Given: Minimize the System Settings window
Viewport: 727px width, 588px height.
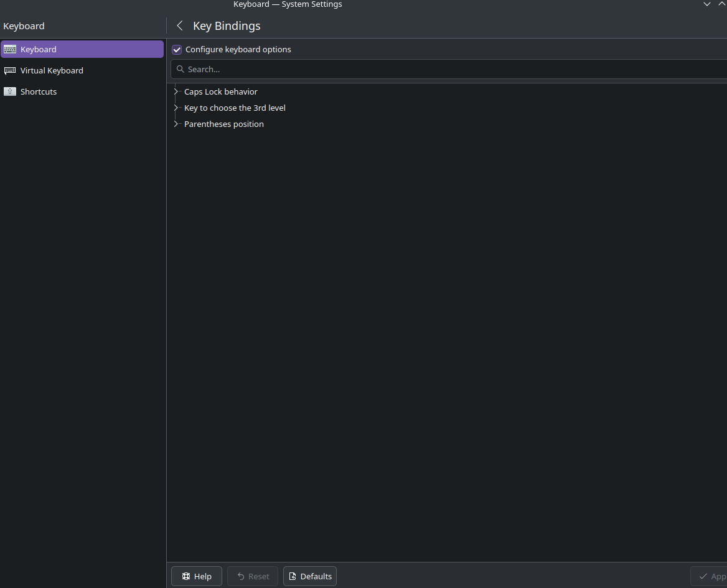Looking at the screenshot, I should [707, 4].
